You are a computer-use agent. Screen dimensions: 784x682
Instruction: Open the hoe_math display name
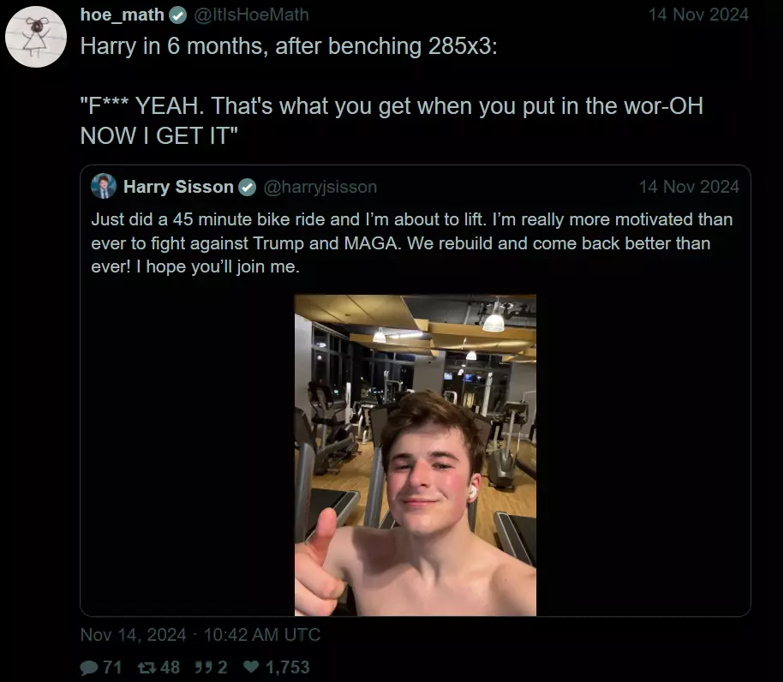(123, 15)
